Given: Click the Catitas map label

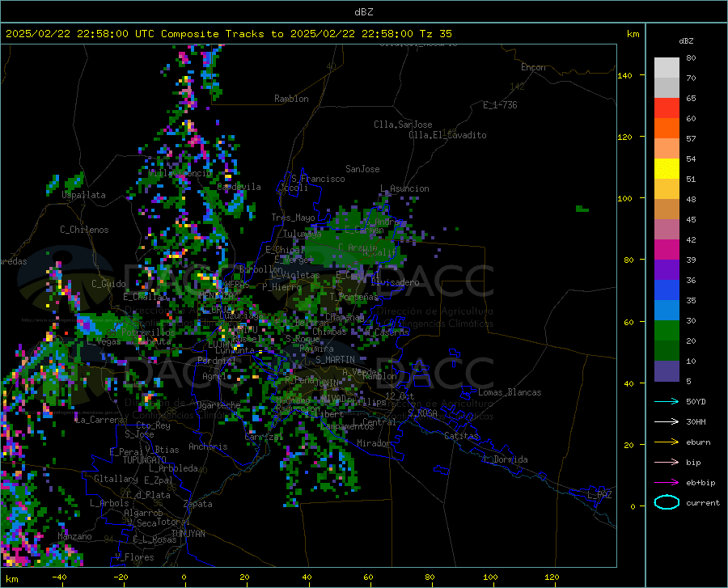Looking at the screenshot, I should tap(461, 436).
